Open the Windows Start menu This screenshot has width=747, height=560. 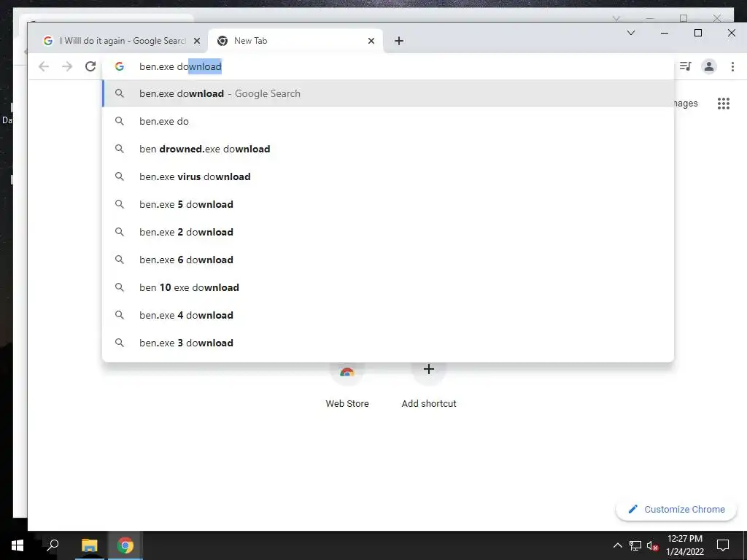coord(18,545)
